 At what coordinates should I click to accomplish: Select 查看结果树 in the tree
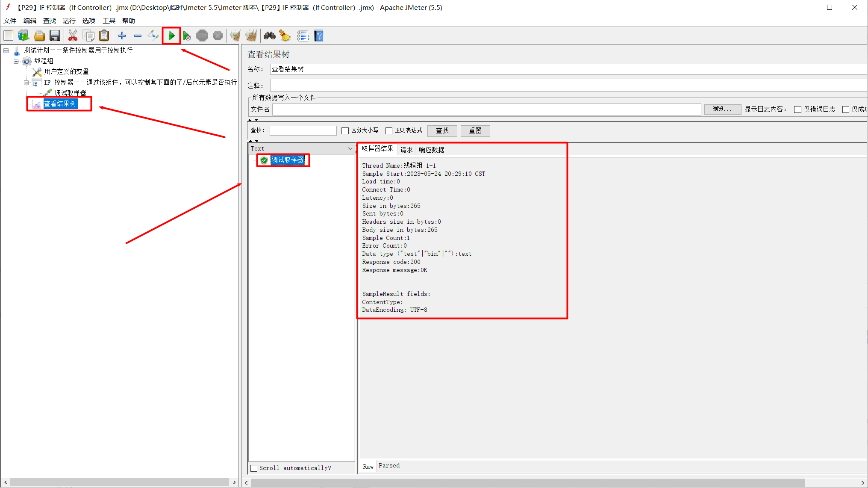click(x=60, y=104)
